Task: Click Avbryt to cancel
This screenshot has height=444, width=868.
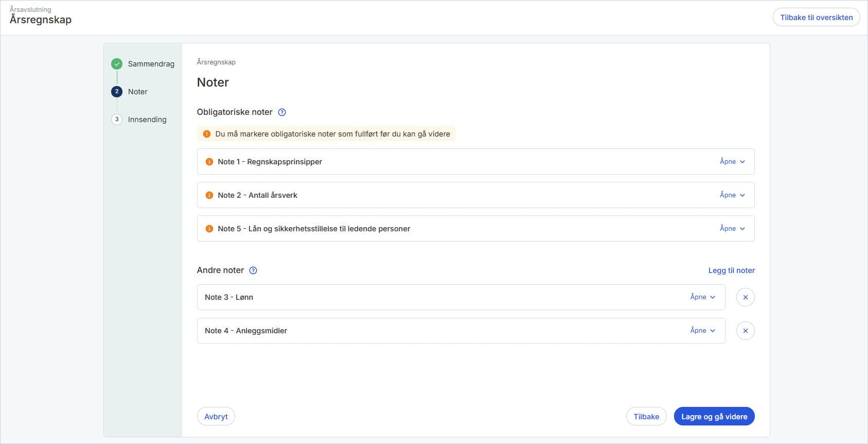Action: click(x=216, y=417)
